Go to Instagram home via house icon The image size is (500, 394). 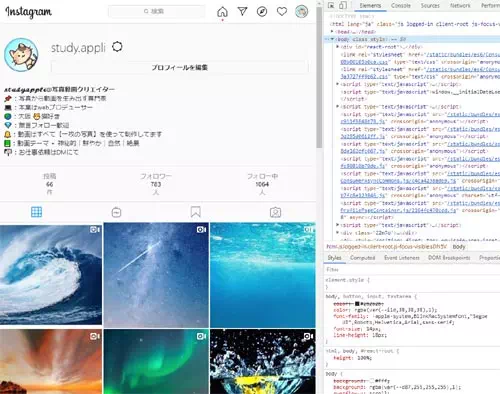tap(222, 12)
